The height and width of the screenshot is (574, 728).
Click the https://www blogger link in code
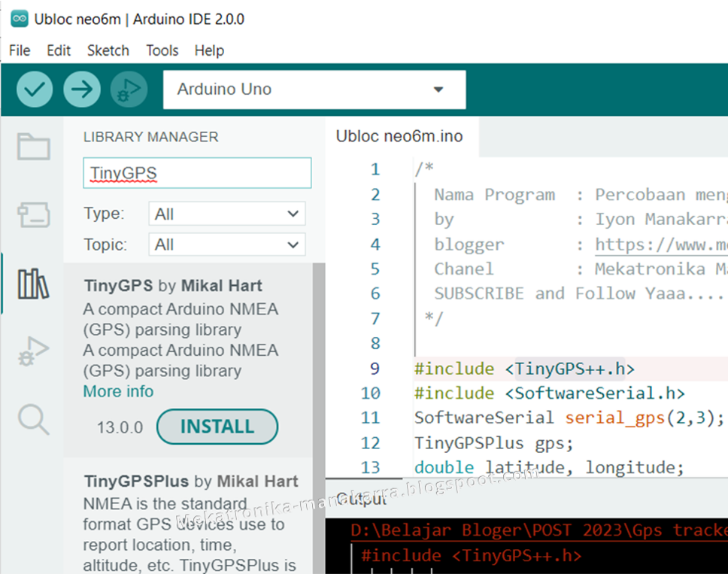point(661,244)
